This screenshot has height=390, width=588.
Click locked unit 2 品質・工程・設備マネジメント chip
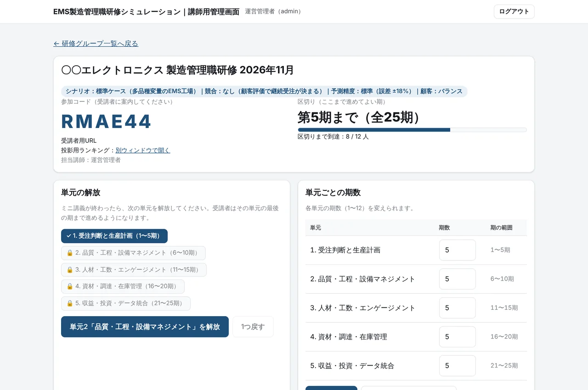click(x=133, y=253)
